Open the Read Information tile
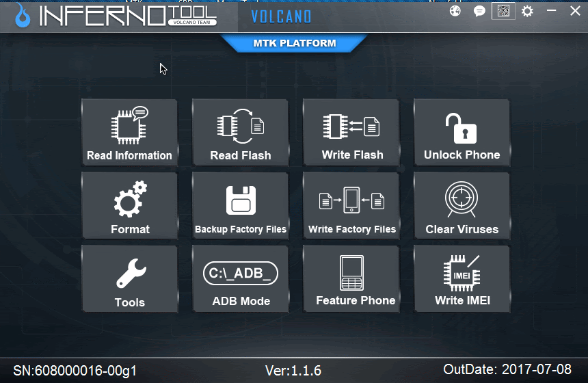 (x=129, y=133)
